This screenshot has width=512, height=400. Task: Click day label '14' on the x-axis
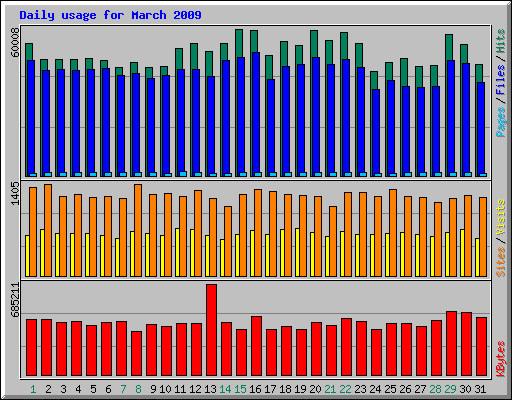pyautogui.click(x=225, y=389)
